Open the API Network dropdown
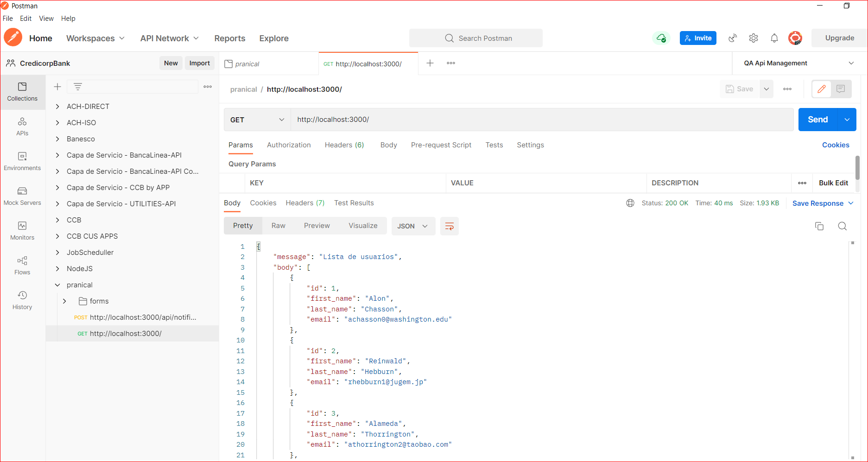868x462 pixels. click(x=170, y=38)
